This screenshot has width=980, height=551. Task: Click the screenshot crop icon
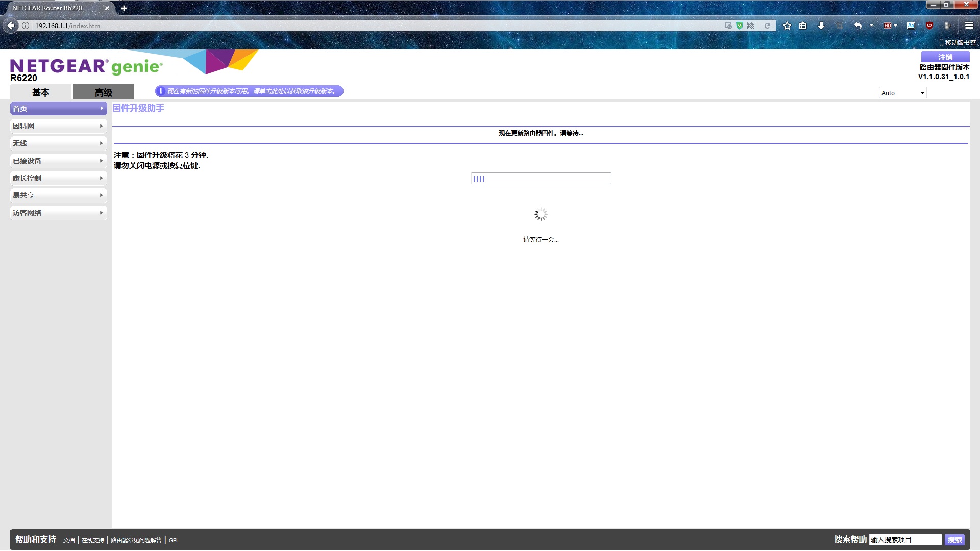[840, 26]
